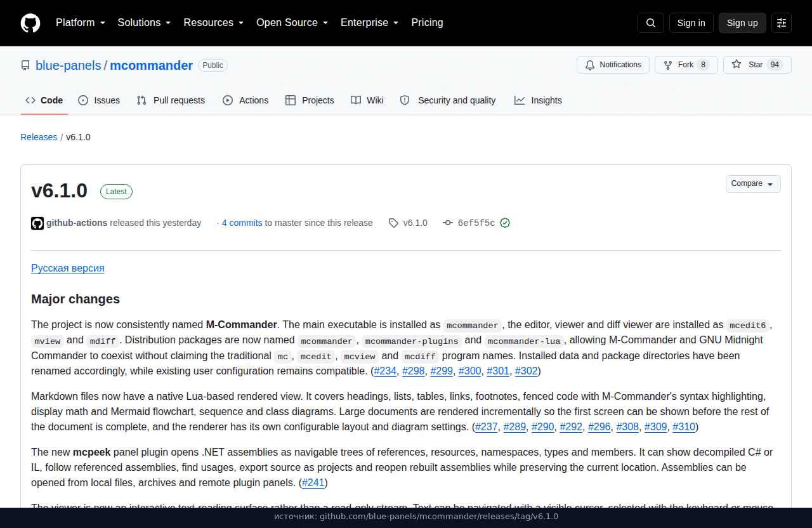Open the blue-panels owner link

(69, 65)
